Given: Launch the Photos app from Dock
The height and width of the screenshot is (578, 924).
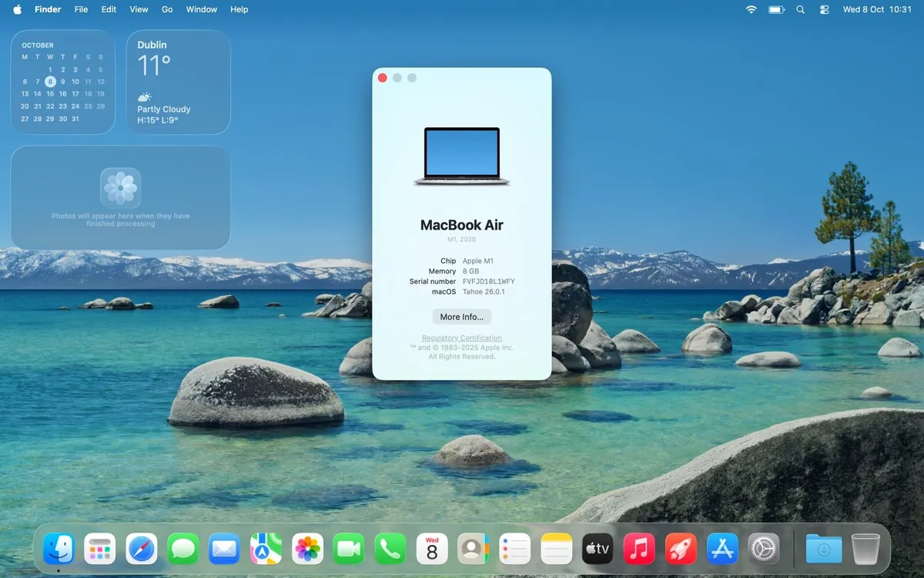Looking at the screenshot, I should pos(307,549).
